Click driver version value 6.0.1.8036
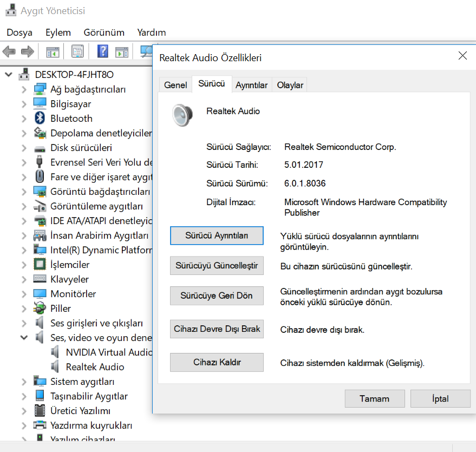The width and height of the screenshot is (476, 452). click(305, 183)
